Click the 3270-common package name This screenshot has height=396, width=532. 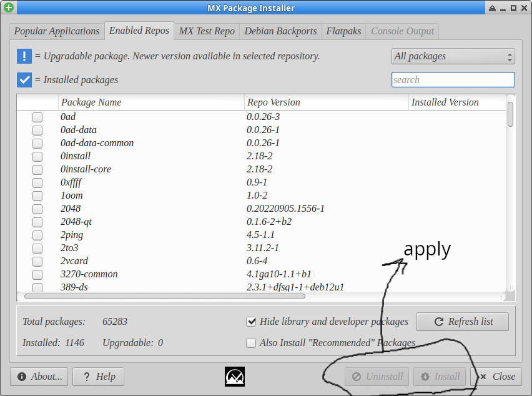tap(89, 274)
